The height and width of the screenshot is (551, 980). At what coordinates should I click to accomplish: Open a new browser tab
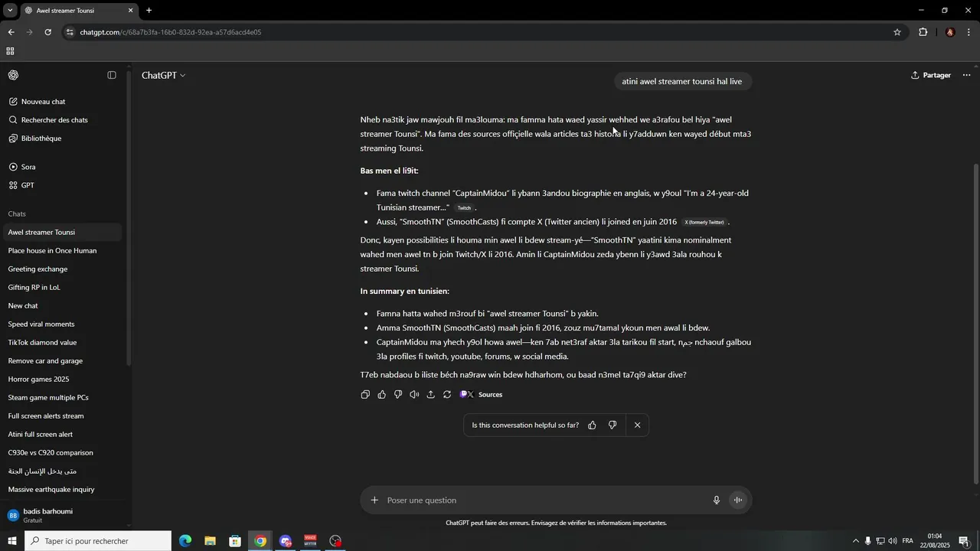149,11
